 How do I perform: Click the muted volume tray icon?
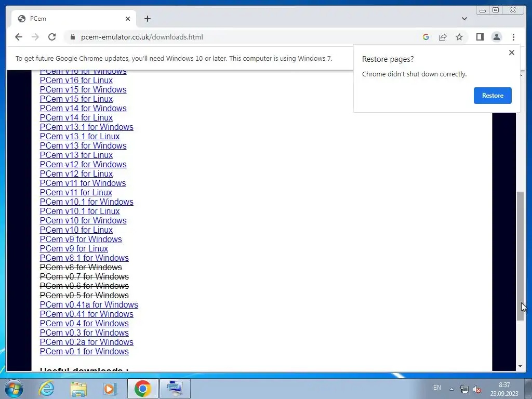(x=477, y=389)
